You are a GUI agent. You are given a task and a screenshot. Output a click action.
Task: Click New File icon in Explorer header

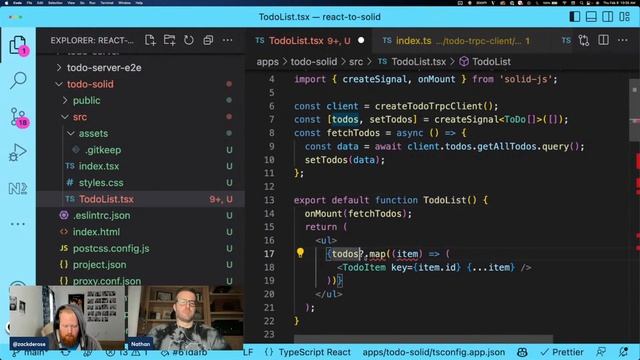150,40
